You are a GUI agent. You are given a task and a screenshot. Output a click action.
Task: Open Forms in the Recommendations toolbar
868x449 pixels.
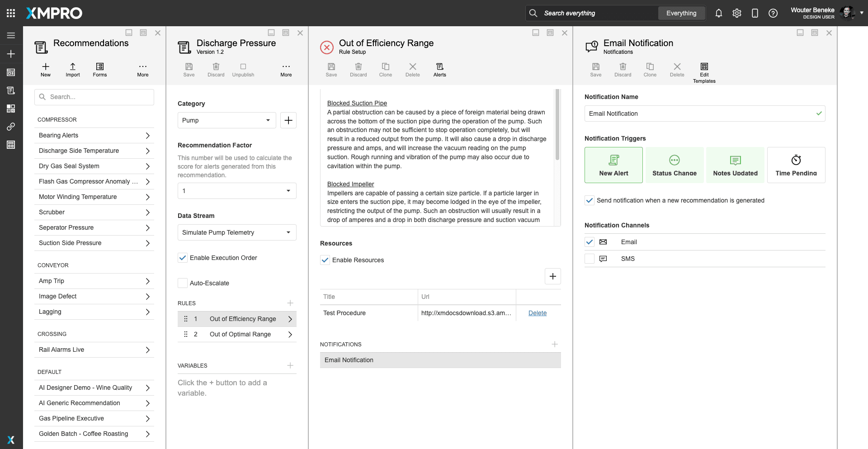(100, 67)
